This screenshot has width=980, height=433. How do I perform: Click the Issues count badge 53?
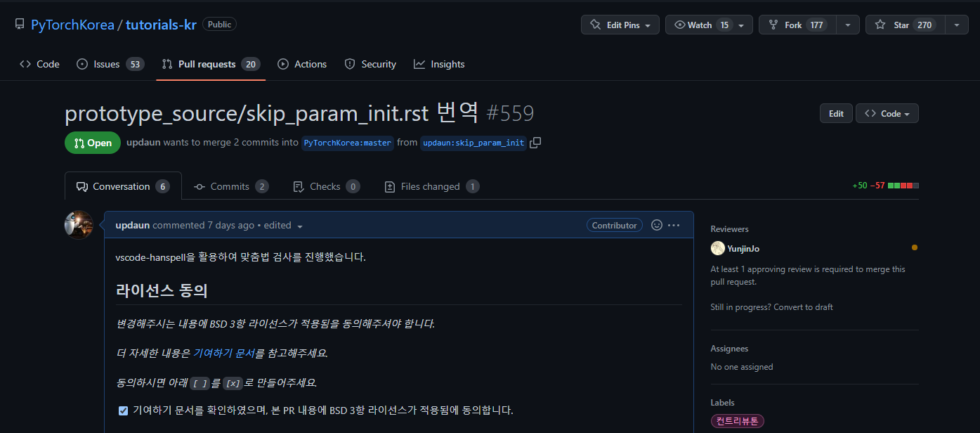pyautogui.click(x=135, y=64)
